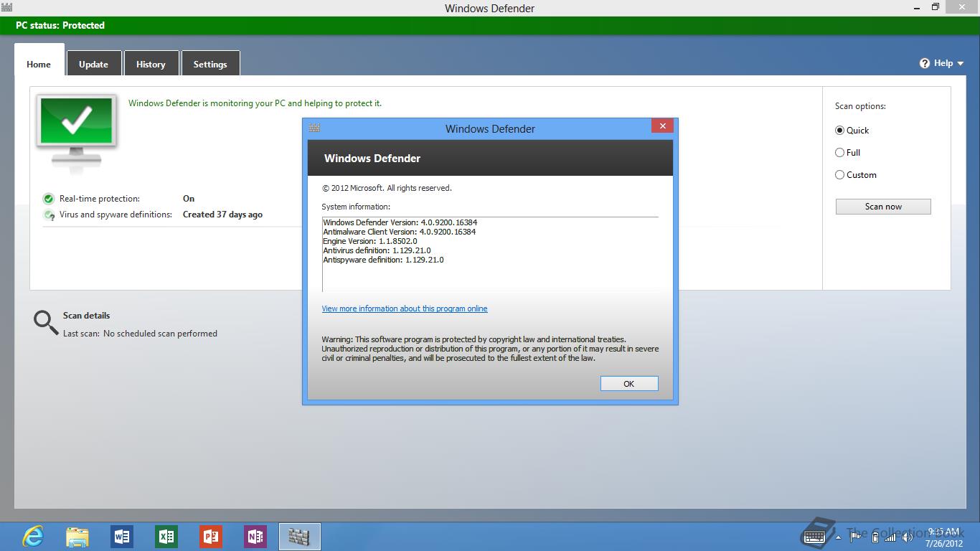
Task: Click the About dialog title bar castle icon
Action: 314,128
